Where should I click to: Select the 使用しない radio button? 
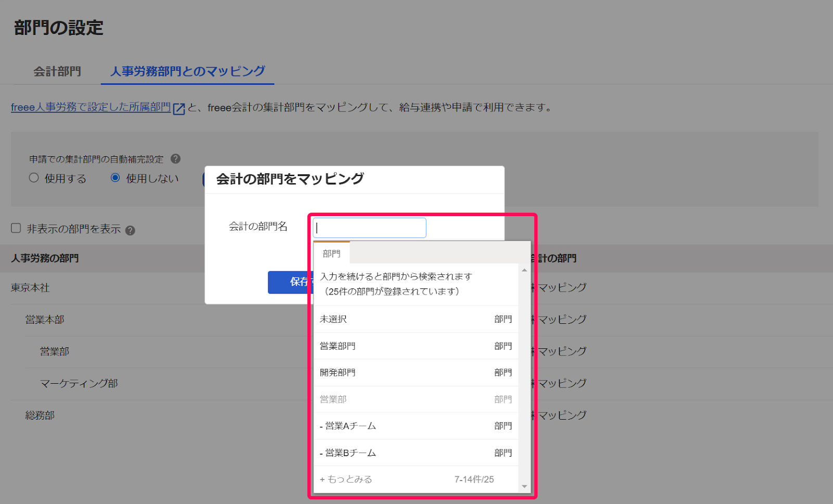(x=116, y=178)
